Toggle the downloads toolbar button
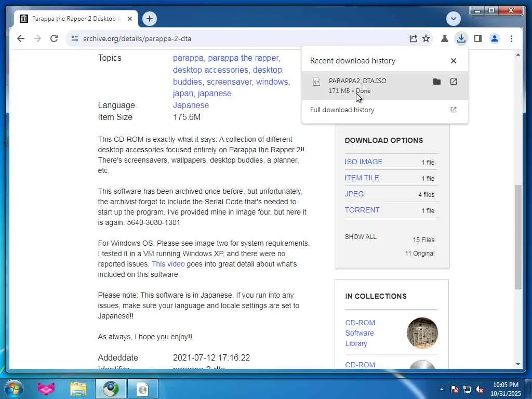This screenshot has height=399, width=532. click(x=461, y=38)
